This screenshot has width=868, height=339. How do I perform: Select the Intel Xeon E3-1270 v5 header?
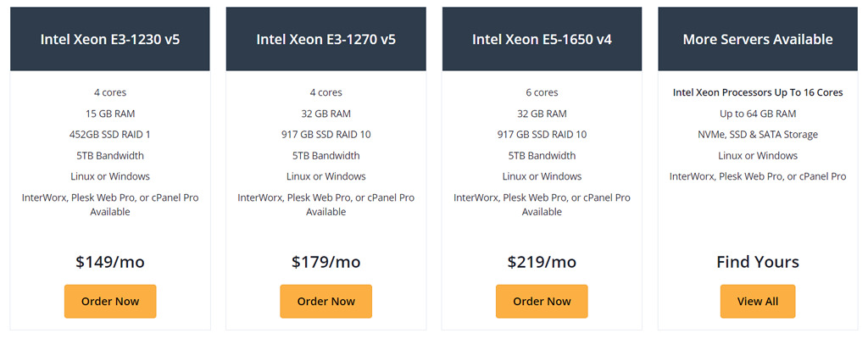326,39
